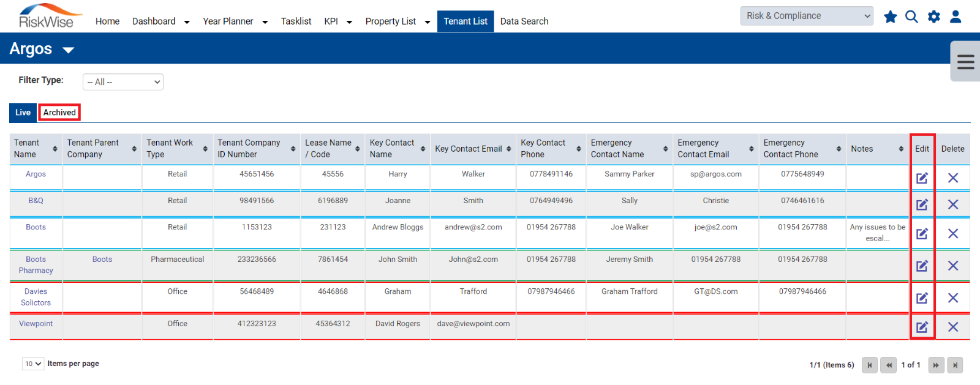Screen dimensions: 980x385
Task: Click the dave@viewpoint.com email cell
Action: [x=473, y=324]
